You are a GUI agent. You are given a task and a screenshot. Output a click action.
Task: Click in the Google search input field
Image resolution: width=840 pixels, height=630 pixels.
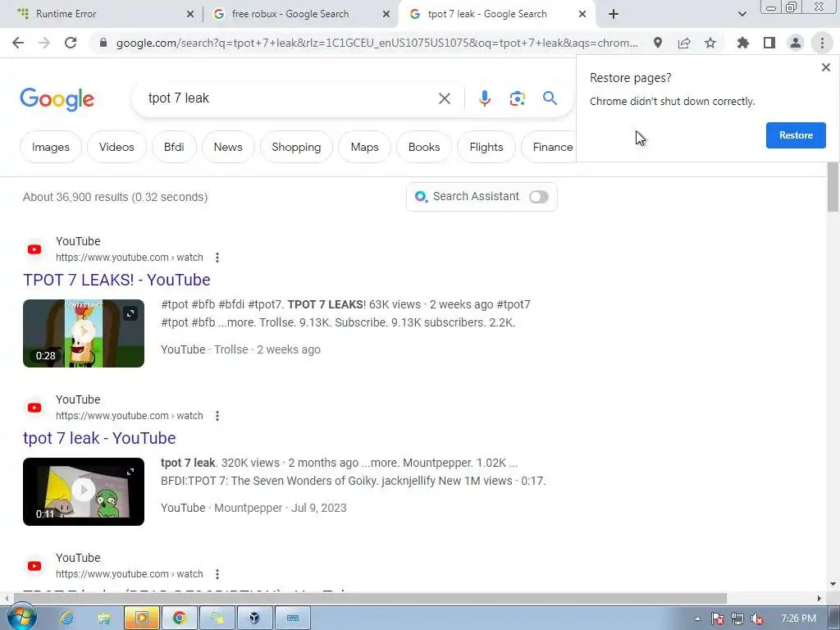coord(290,98)
